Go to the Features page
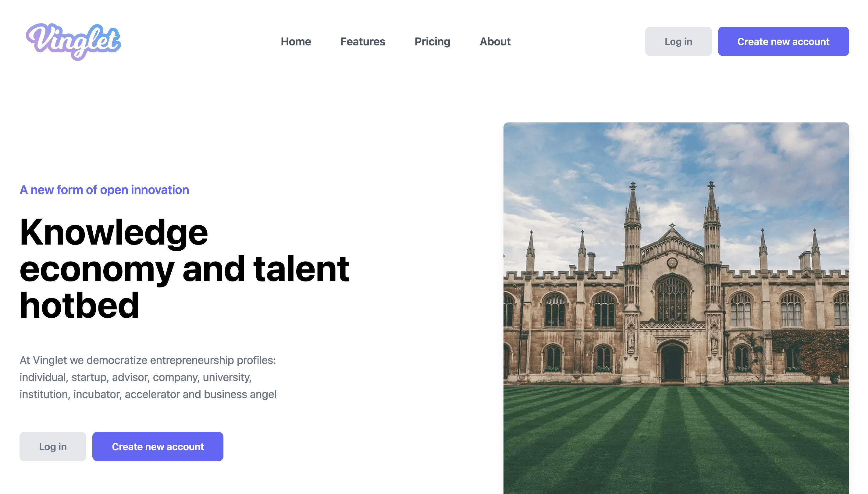 (363, 41)
